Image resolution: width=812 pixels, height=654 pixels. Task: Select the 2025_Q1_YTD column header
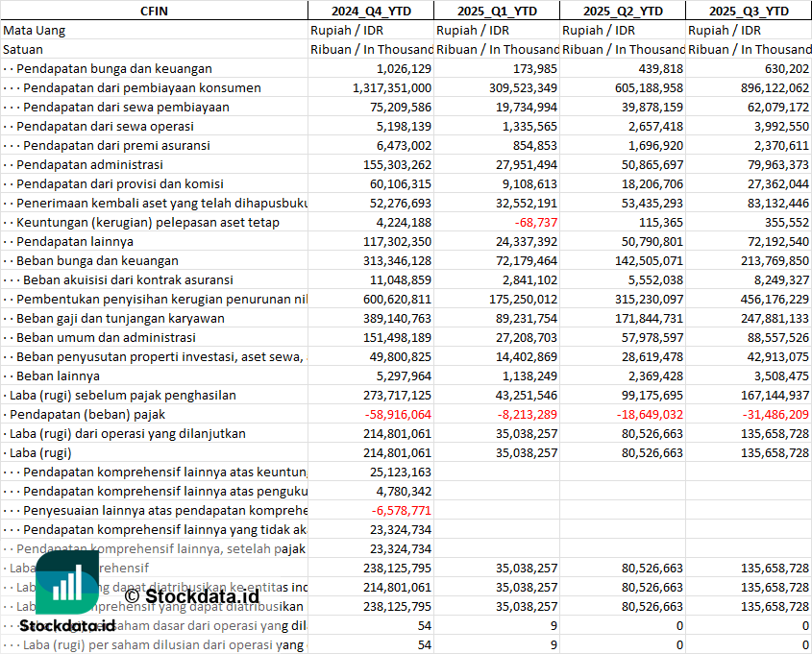coord(496,11)
